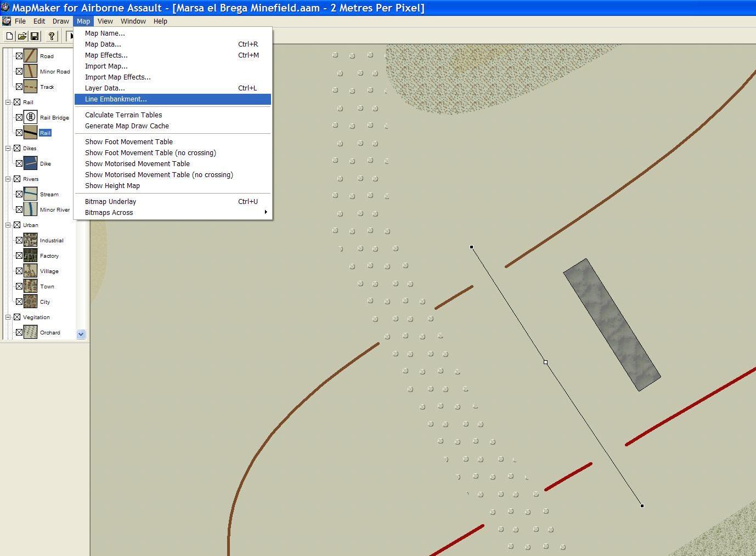Select the highlighted Rail label in tree

pyautogui.click(x=45, y=133)
